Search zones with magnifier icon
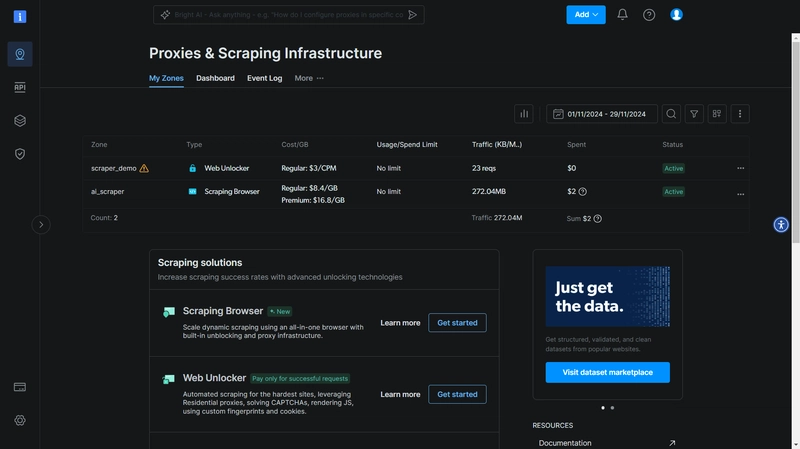Image resolution: width=800 pixels, height=449 pixels. [x=671, y=114]
